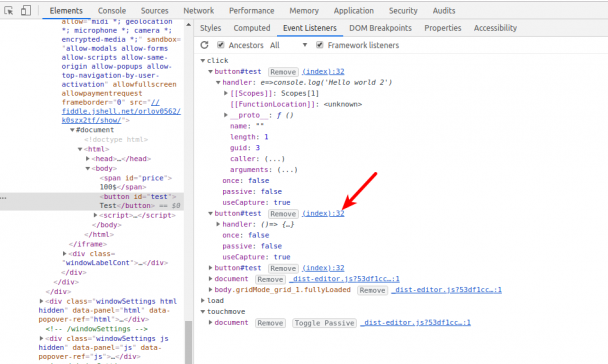Toggle the device toolbar icon
The height and width of the screenshot is (364, 608).
click(26, 10)
